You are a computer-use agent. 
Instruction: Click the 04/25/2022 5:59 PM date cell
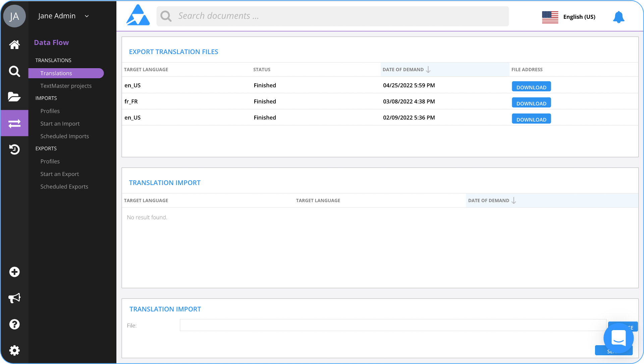tap(409, 85)
